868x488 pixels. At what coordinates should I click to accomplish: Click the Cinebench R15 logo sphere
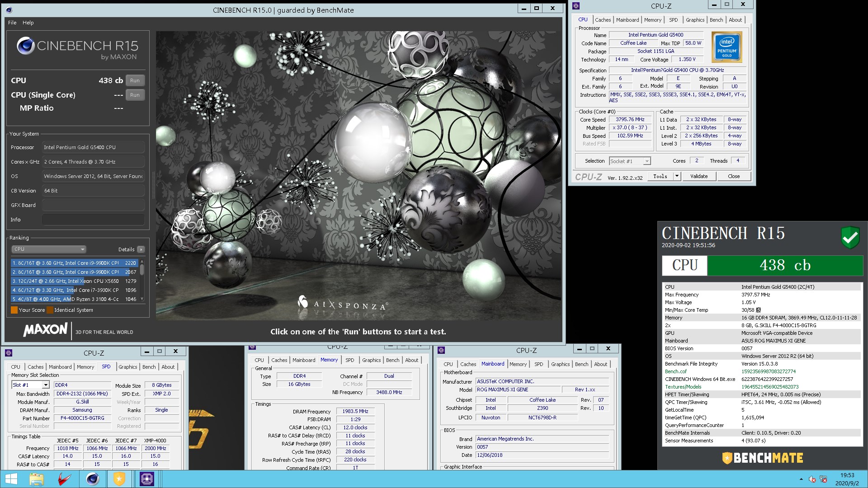click(x=25, y=46)
